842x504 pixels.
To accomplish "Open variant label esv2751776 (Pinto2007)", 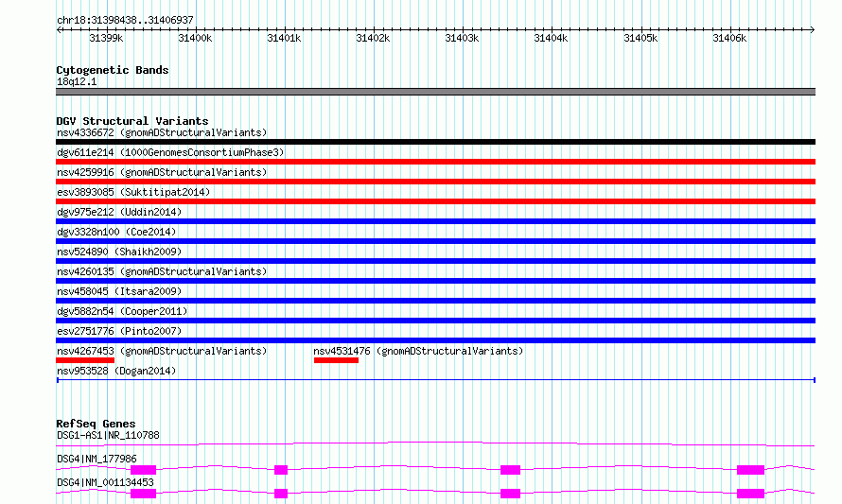I will 119,331.
